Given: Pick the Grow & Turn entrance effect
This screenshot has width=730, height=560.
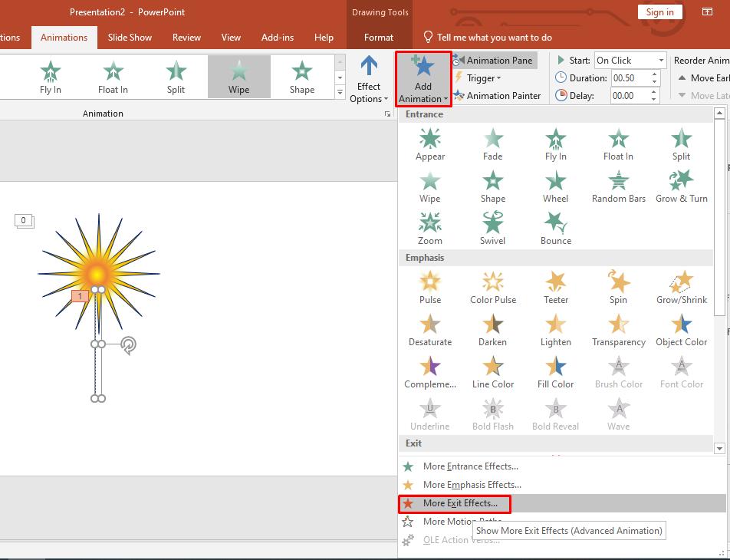Looking at the screenshot, I should point(681,186).
